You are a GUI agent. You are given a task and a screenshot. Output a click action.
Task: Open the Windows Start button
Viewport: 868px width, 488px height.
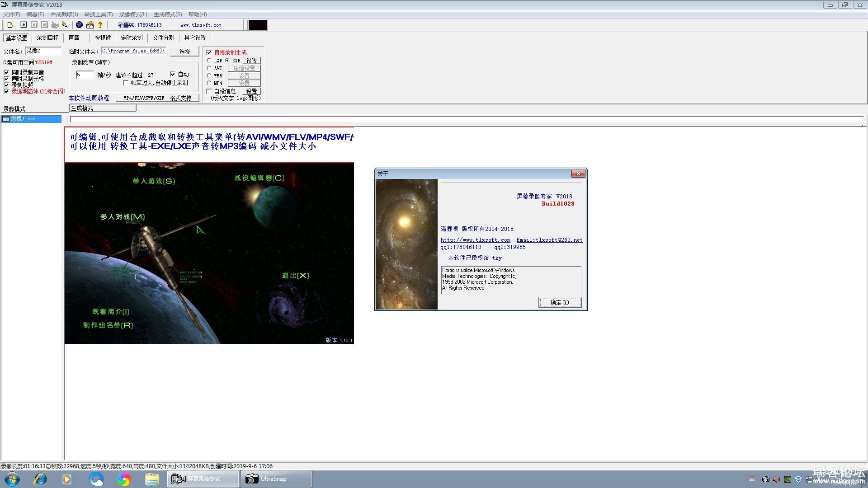12,479
